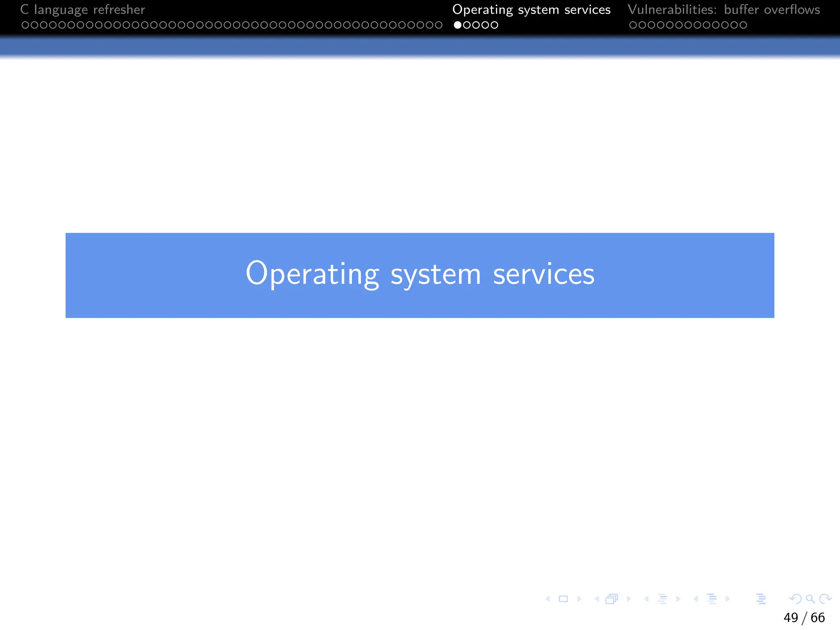Jump to previous frame arrow before stacked frames icon
Viewport: 840px width, 630px height.
pos(597,599)
